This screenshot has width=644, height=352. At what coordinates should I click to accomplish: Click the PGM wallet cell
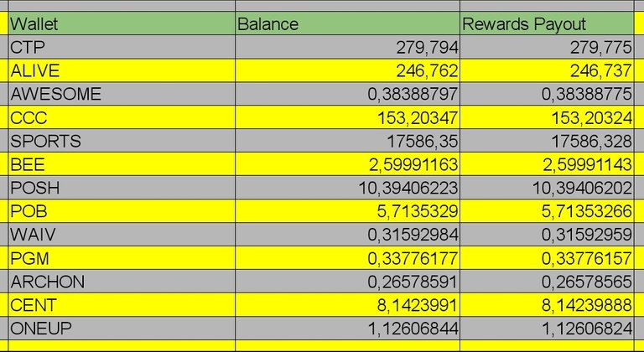122,258
